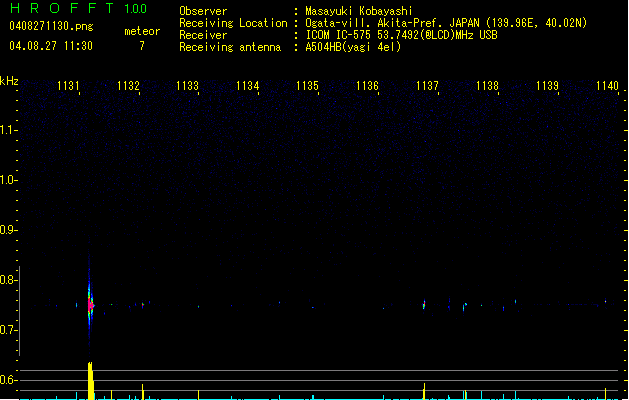629x400 pixels.
Task: Click the 1137 time axis label
Action: (x=427, y=86)
